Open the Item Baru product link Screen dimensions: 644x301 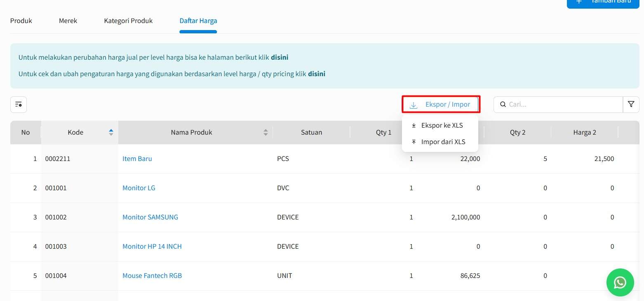click(137, 159)
